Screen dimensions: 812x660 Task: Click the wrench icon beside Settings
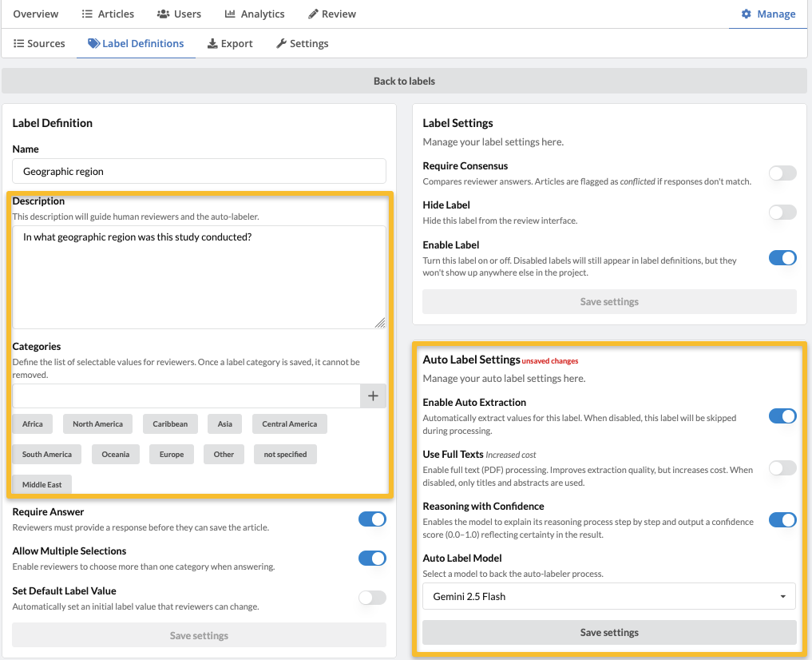tap(281, 44)
